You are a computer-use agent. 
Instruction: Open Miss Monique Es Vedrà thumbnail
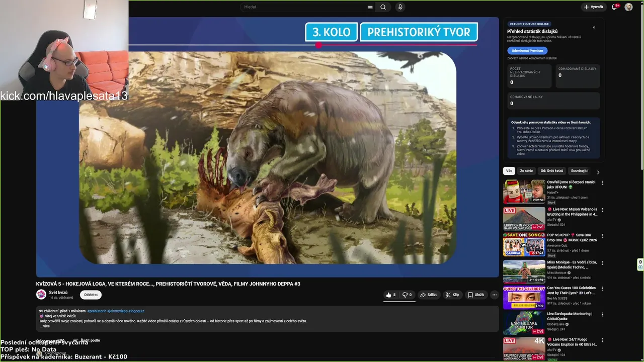[x=524, y=271]
